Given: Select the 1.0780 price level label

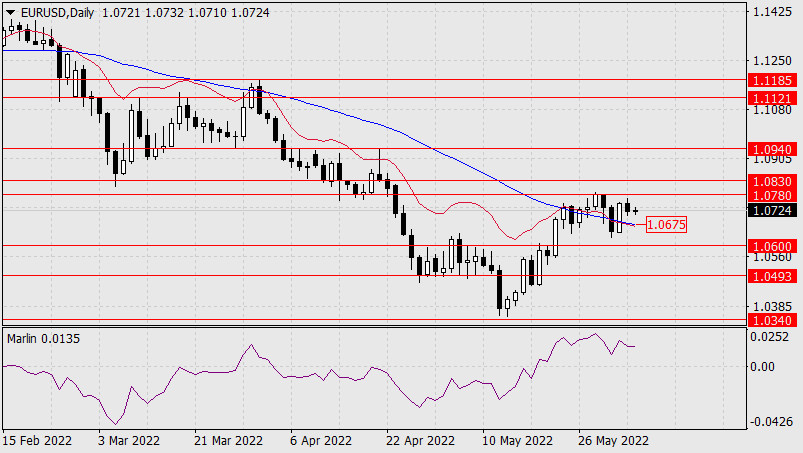Looking at the screenshot, I should 772,195.
